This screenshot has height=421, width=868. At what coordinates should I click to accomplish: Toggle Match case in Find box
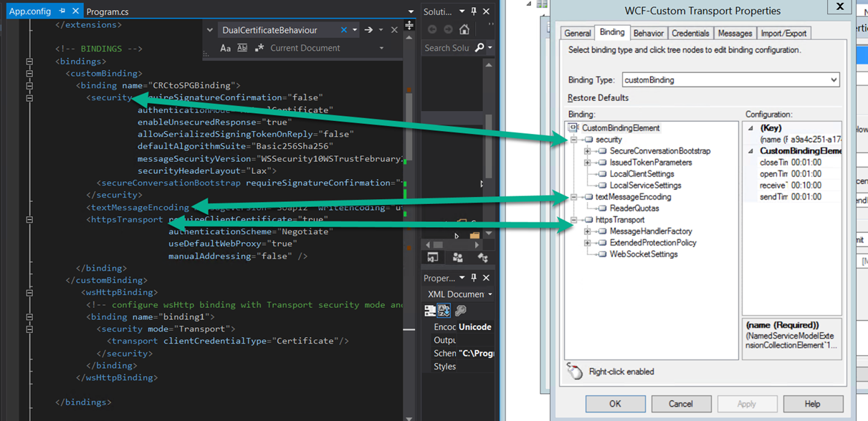tap(225, 48)
